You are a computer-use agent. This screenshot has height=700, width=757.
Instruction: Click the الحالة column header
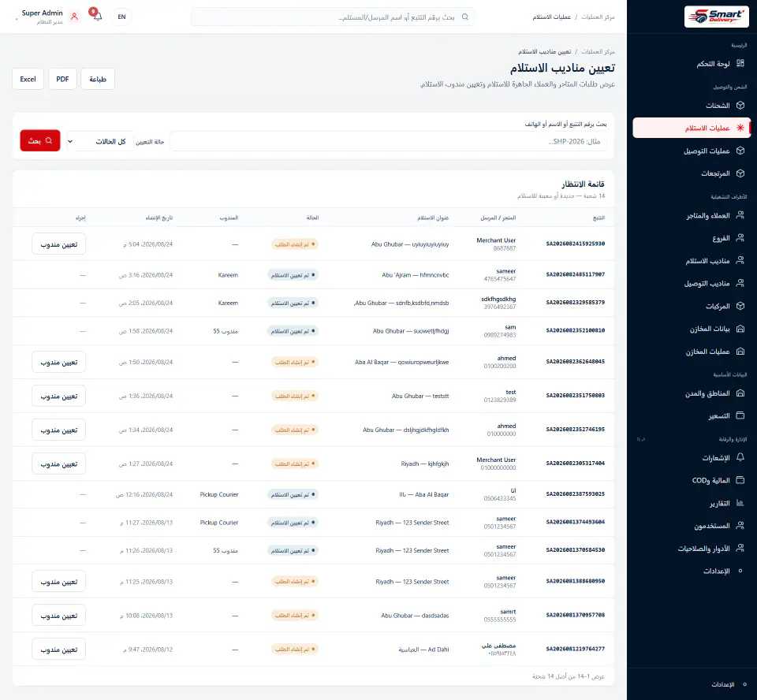[312, 218]
